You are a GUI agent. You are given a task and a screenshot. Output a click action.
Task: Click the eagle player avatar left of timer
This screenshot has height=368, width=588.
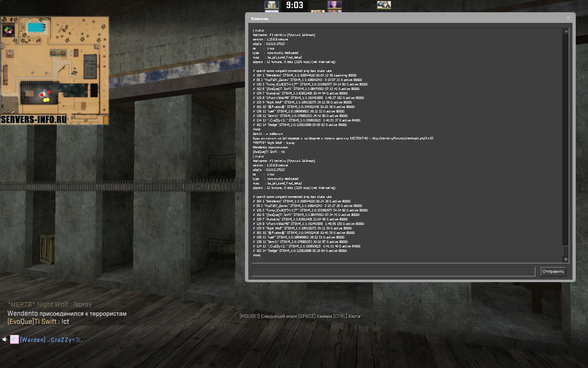click(272, 5)
